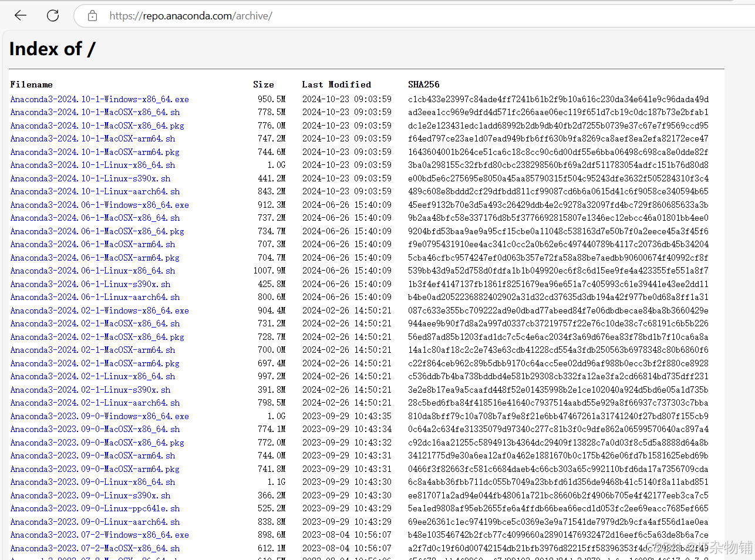This screenshot has height=560, width=755.
Task: Click the Index of / heading
Action: tap(52, 49)
